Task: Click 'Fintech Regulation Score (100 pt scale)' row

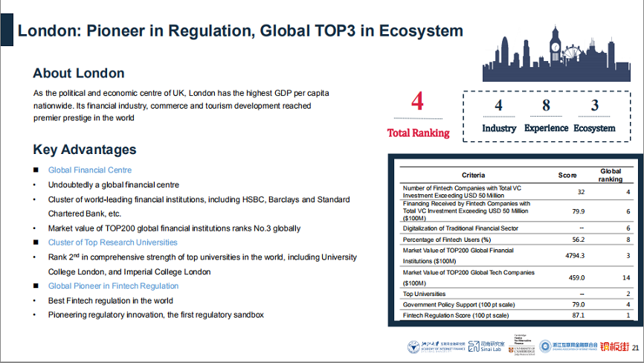Action: (517, 315)
